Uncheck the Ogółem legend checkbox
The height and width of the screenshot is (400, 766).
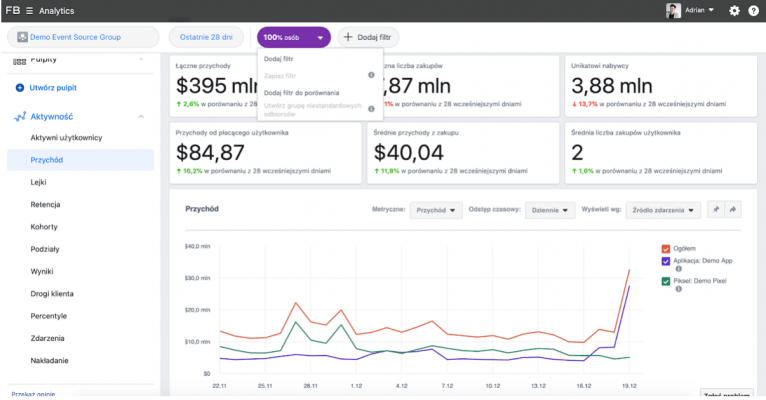666,248
